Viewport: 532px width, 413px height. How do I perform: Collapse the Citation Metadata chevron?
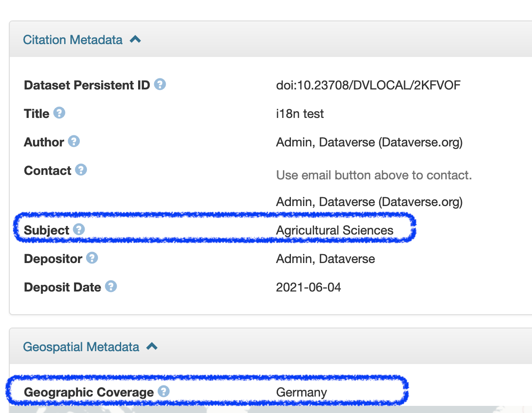tap(135, 39)
